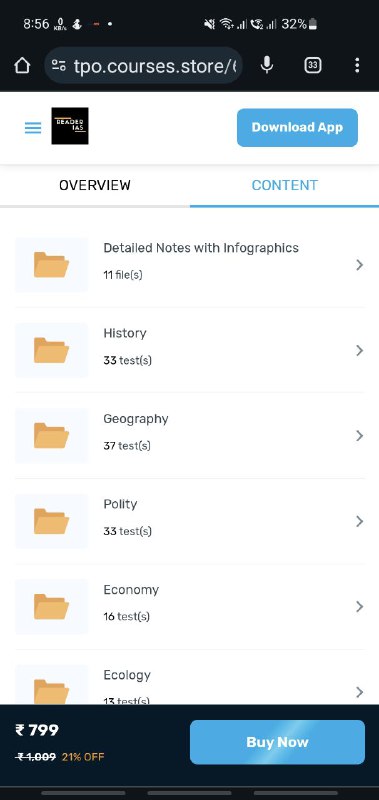This screenshot has width=379, height=800.
Task: Click the Download App button
Action: [x=297, y=128]
